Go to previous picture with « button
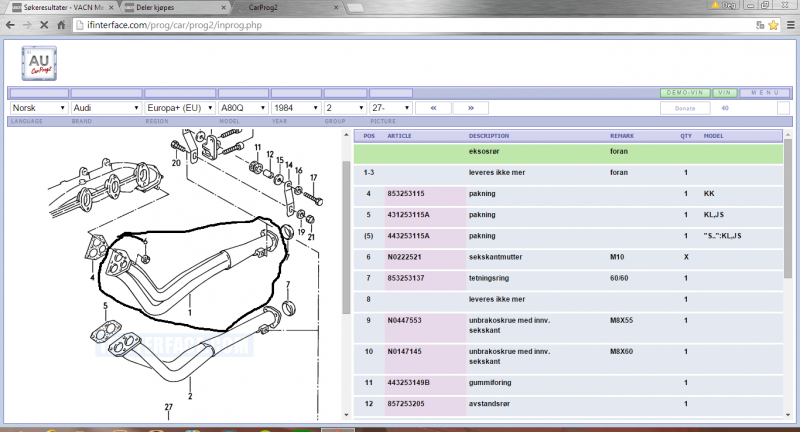800x432 pixels. tap(433, 108)
